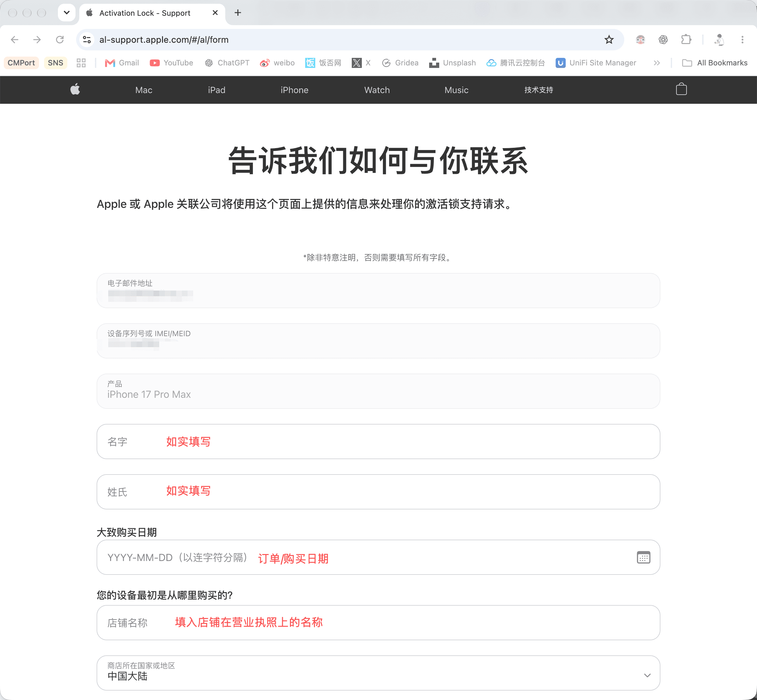Viewport: 757px width, 700px height.
Task: Bookmark this page with the star icon
Action: click(609, 39)
